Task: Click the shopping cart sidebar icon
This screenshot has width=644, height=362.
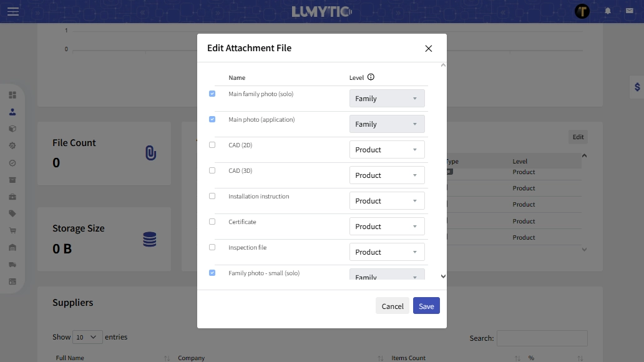Action: [x=12, y=230]
